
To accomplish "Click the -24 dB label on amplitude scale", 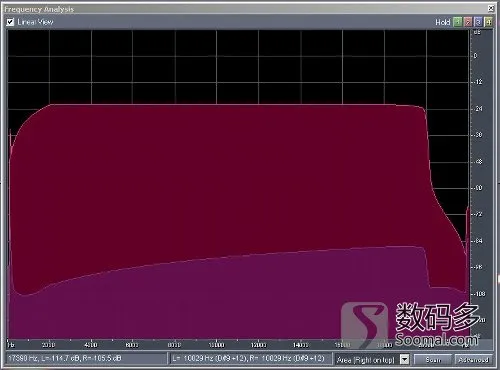I will 478,109.
